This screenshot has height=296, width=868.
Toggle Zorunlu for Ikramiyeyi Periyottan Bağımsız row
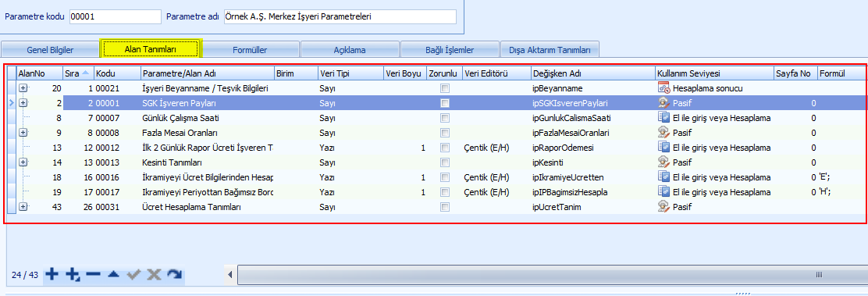pos(444,192)
